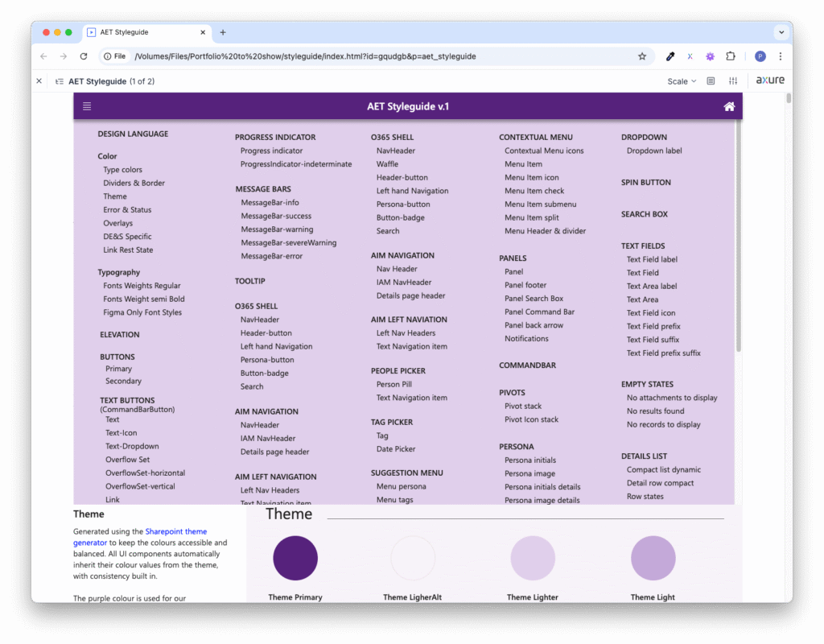The height and width of the screenshot is (644, 824).
Task: Click the menu panel vertical scrollbar
Action: tap(738, 237)
